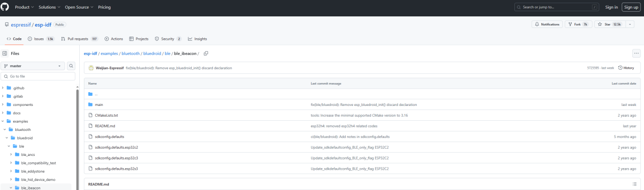Focus the Search or jump to field

click(x=557, y=7)
